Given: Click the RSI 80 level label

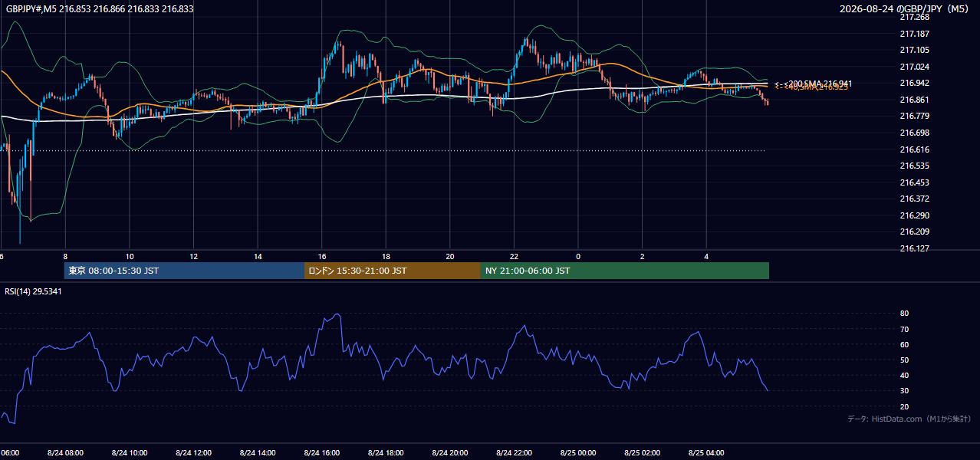Looking at the screenshot, I should [904, 314].
